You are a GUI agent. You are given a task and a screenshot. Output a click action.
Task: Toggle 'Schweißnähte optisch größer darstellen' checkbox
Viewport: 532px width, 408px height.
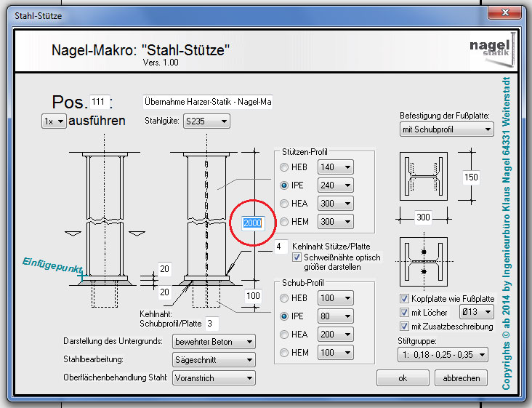(x=297, y=257)
